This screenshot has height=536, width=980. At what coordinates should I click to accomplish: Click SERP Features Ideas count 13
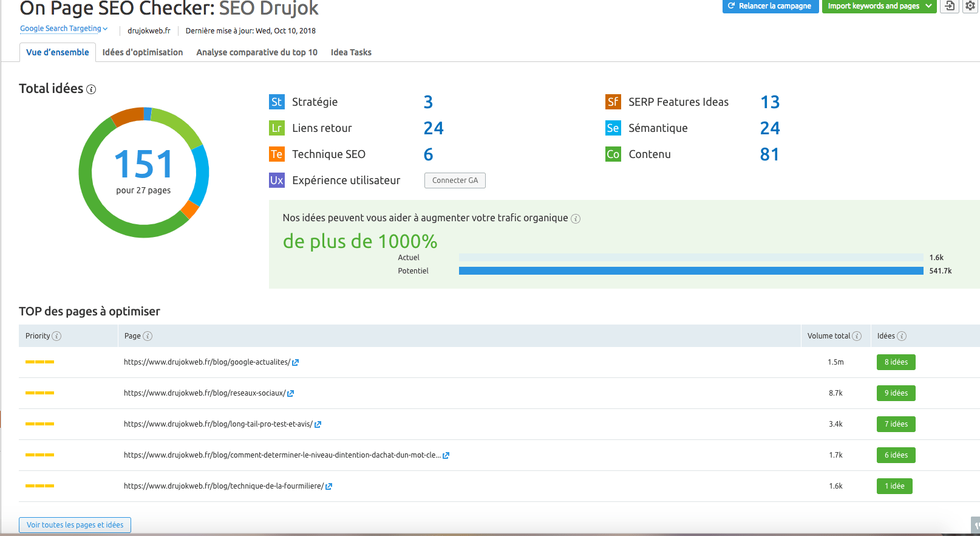click(x=770, y=102)
